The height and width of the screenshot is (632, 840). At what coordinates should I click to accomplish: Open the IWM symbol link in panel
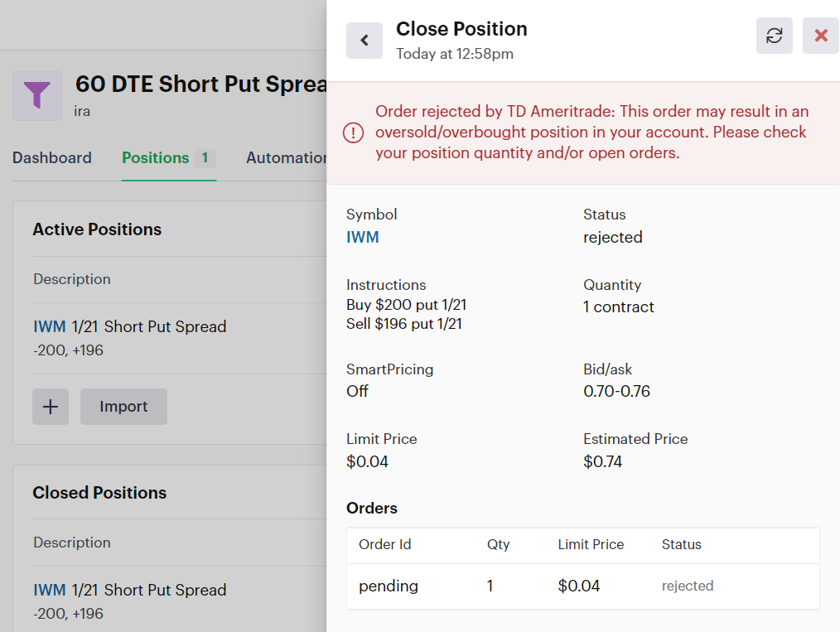coord(363,237)
